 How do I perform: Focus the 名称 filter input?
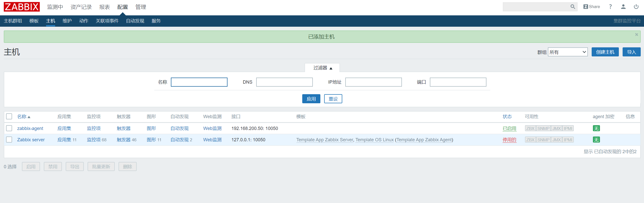(199, 82)
